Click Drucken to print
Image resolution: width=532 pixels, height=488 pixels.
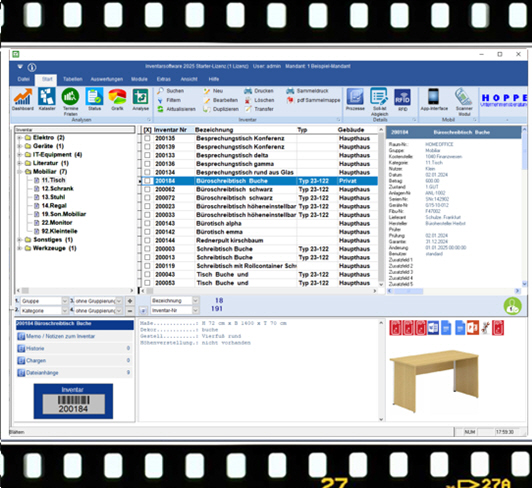pos(259,91)
